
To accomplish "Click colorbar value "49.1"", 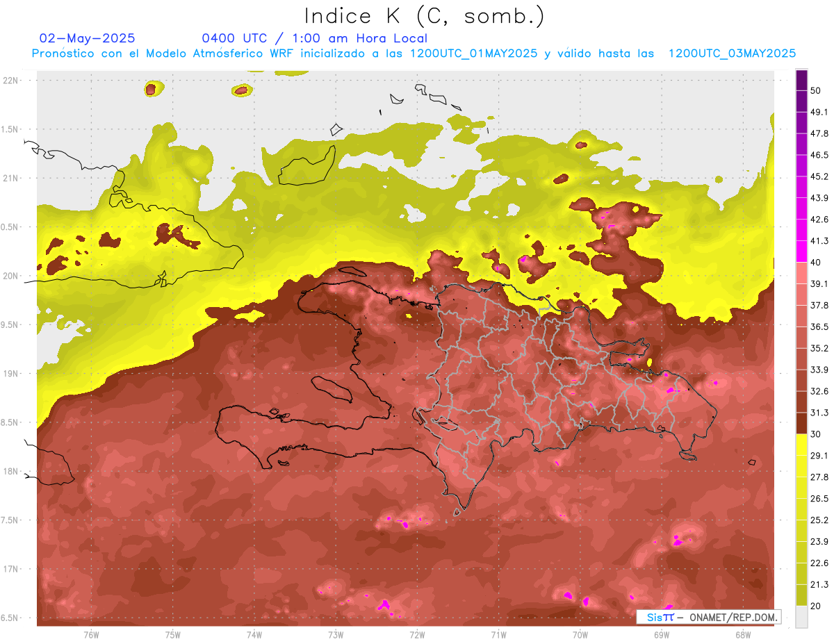I will point(819,112).
